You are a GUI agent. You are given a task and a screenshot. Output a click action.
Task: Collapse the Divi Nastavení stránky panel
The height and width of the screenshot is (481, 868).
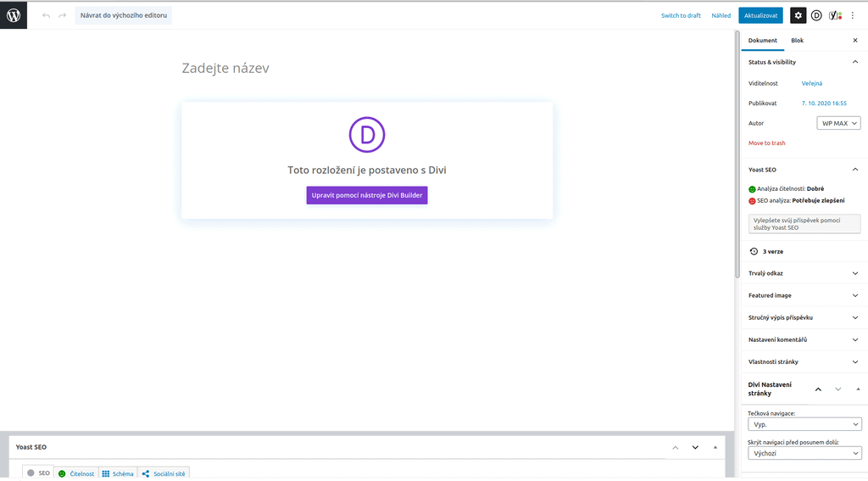coord(858,389)
